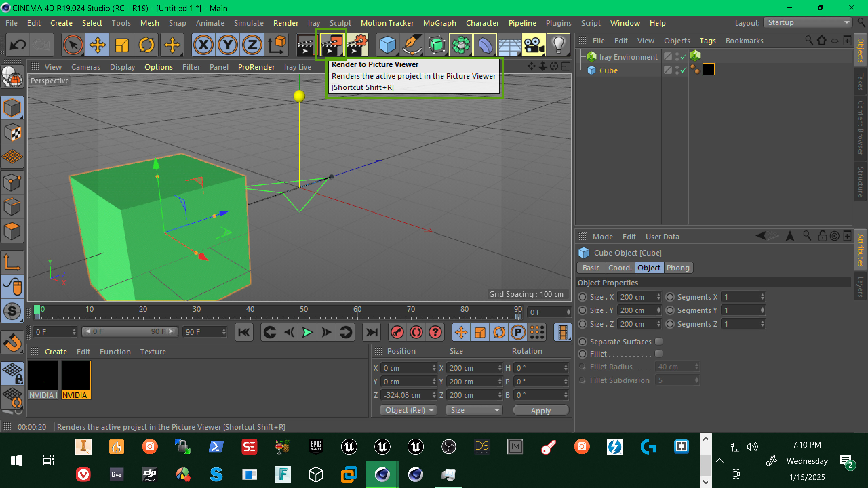The width and height of the screenshot is (868, 488).
Task: Switch to the Coord. tab
Action: pyautogui.click(x=620, y=268)
